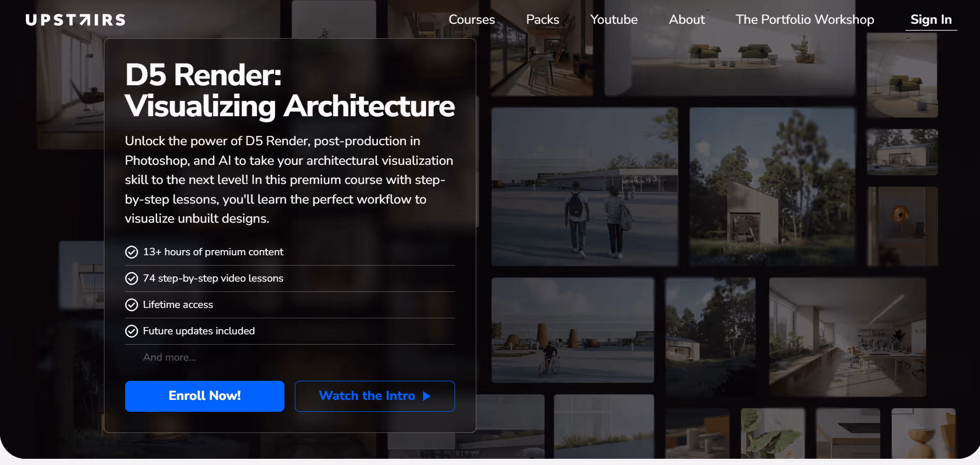Viewport: 980px width, 465px height.
Task: Open thumbnail of kitchen counter with black cooktop
Action: [848, 433]
